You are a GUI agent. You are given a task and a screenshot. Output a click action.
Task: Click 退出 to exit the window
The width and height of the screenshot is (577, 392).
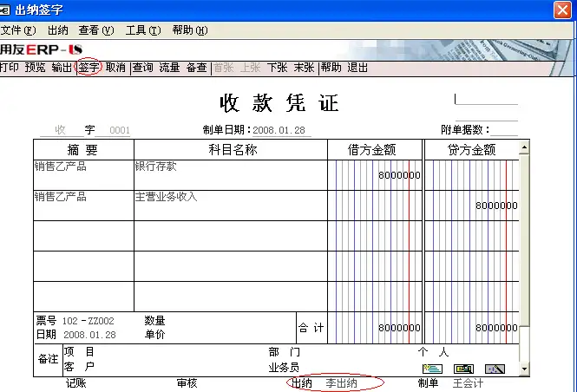[357, 68]
